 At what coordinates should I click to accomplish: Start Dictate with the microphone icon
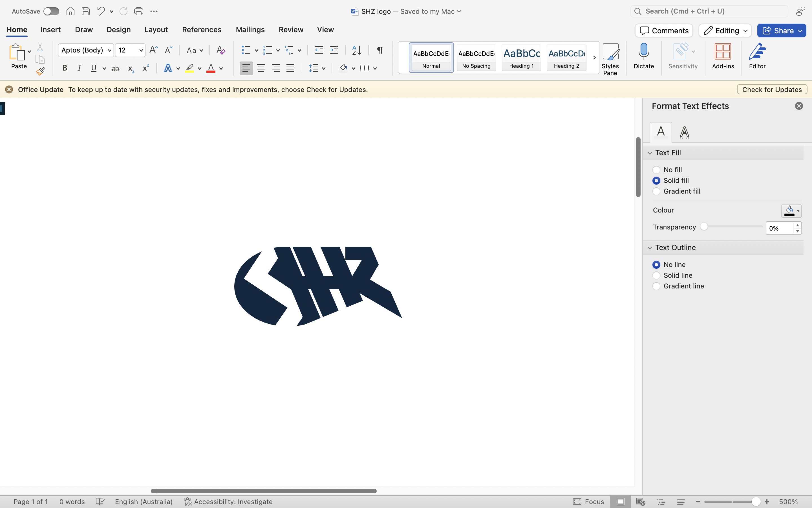[x=644, y=56]
